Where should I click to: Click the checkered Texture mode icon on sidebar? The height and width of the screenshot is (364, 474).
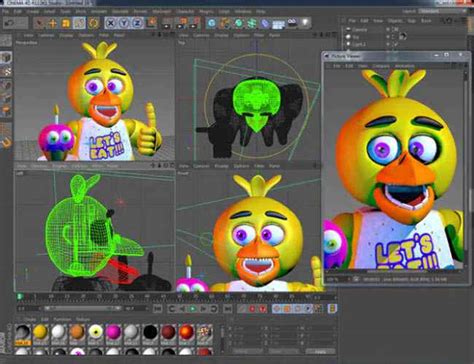pos(6,71)
